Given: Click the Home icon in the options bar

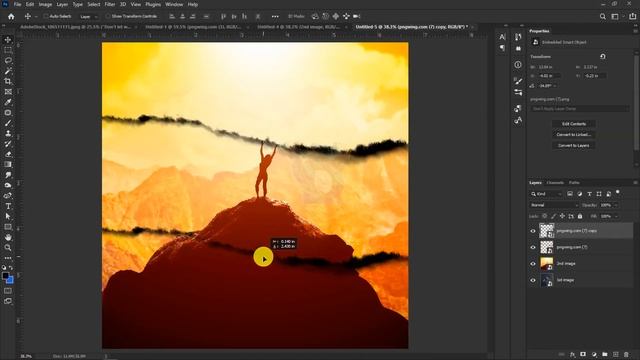Looking at the screenshot, I should point(11,16).
